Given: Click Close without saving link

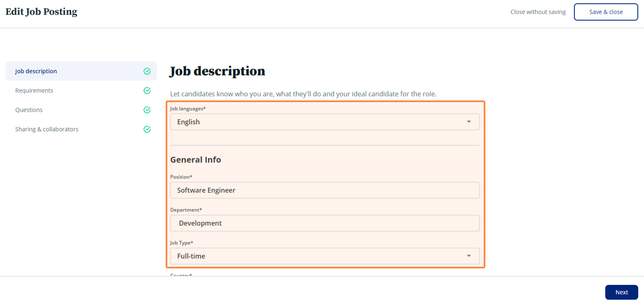Looking at the screenshot, I should pos(538,12).
